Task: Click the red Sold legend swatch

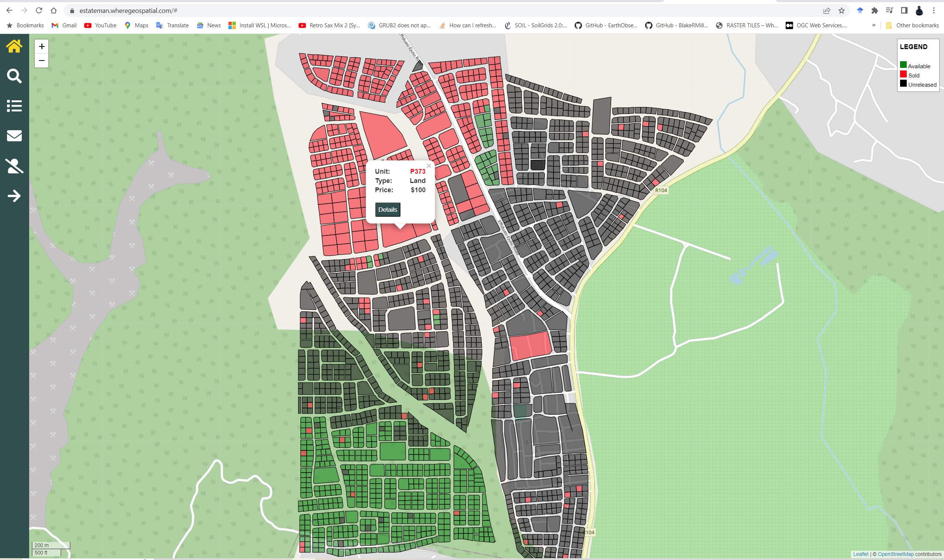Action: (903, 75)
